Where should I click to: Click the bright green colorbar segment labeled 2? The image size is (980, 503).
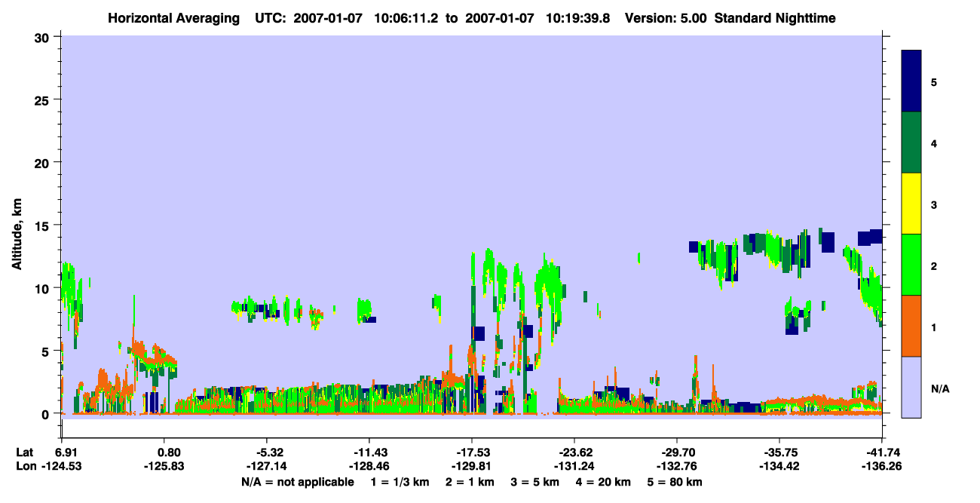[911, 265]
